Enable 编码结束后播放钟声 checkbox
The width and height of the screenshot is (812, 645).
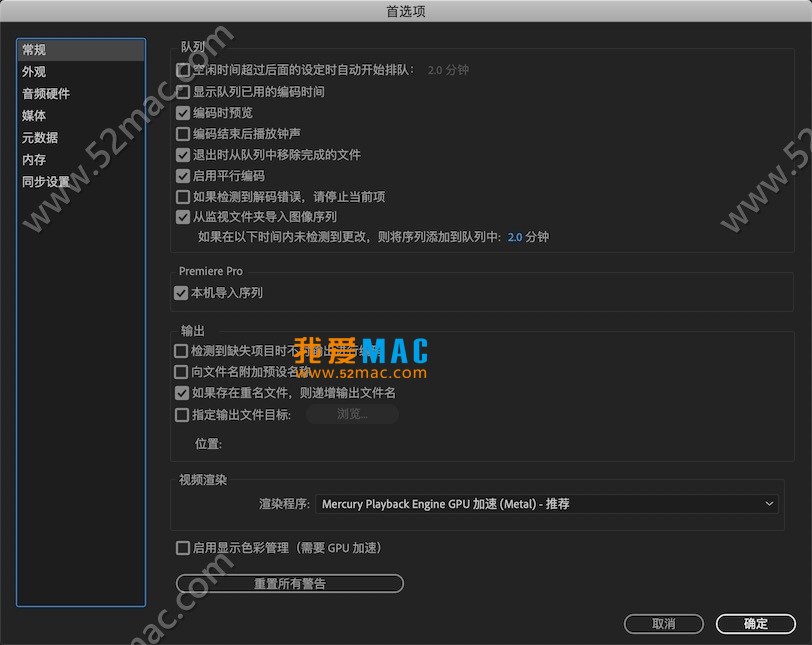click(183, 134)
